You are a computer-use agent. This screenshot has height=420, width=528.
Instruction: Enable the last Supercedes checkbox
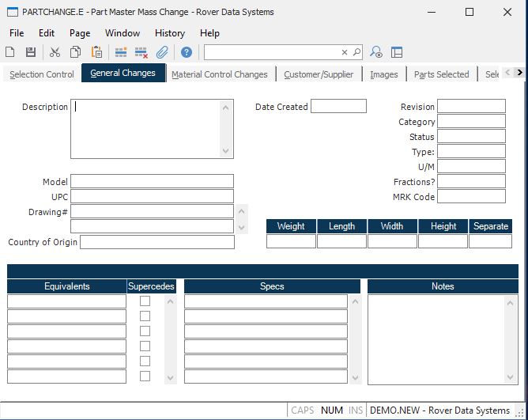pos(145,376)
